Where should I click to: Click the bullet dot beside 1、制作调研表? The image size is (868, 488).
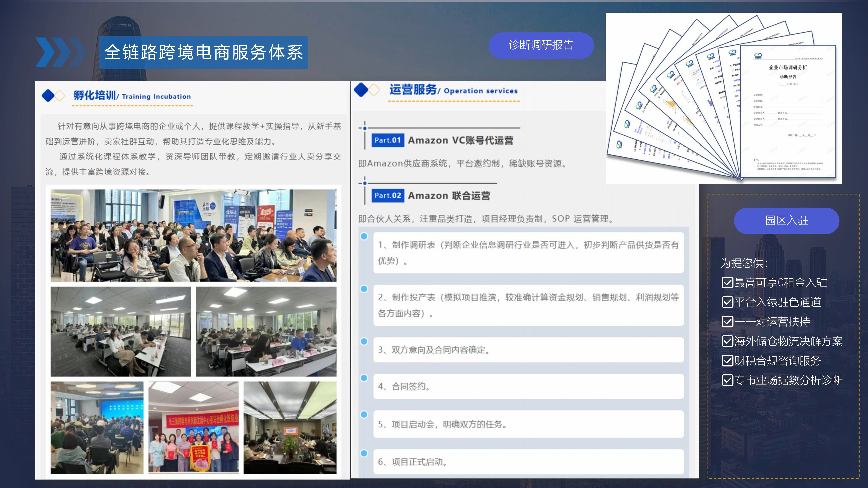pos(364,236)
